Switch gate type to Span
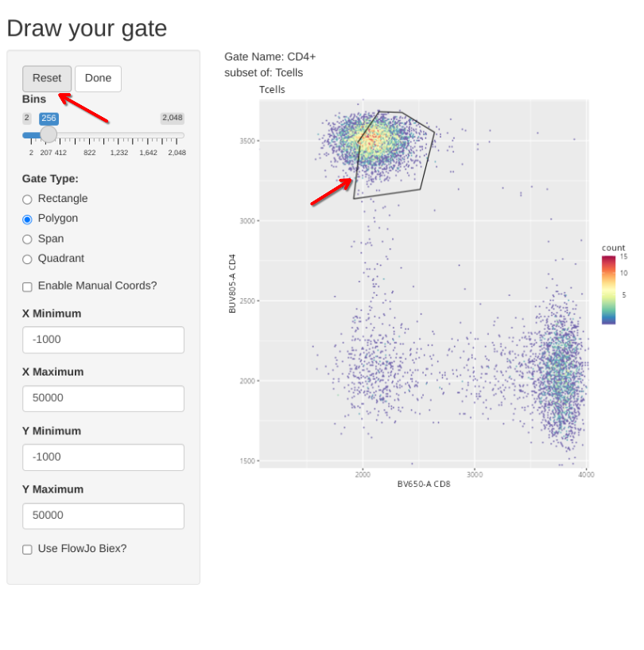 [28, 239]
